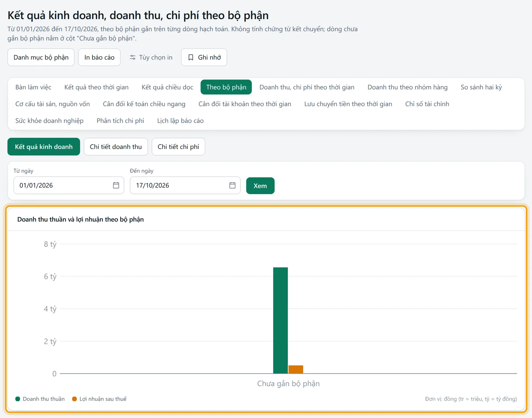Open Kết quả theo thời gian tab
The image size is (532, 418).
pos(96,87)
